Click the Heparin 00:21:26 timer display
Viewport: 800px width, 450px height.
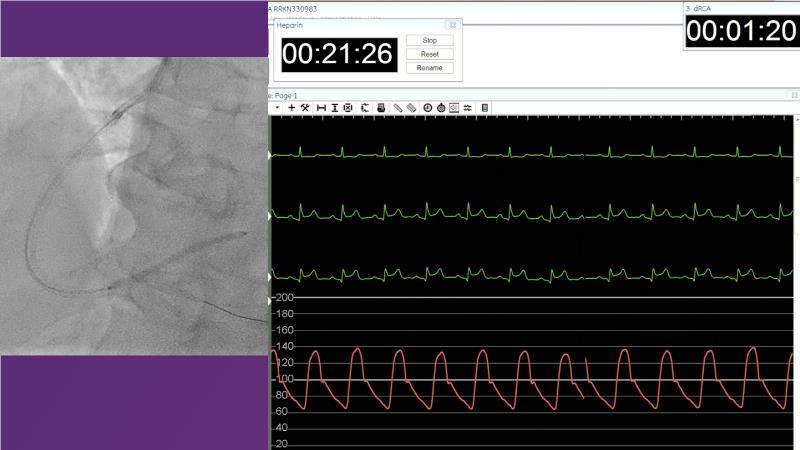337,55
